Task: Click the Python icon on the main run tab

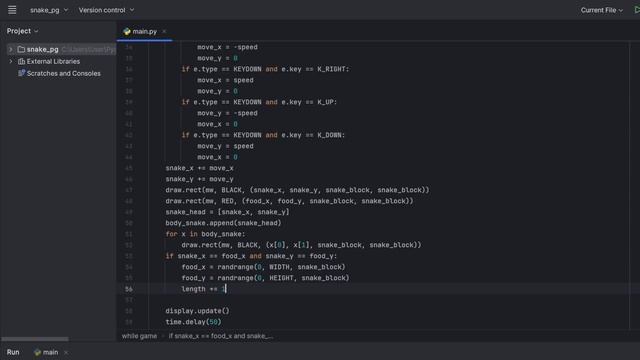Action: click(x=38, y=352)
